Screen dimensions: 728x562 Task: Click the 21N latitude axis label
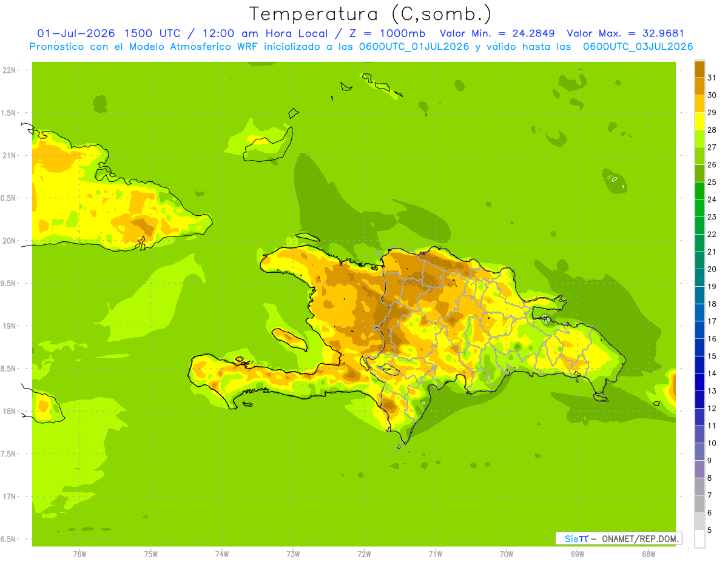point(9,155)
